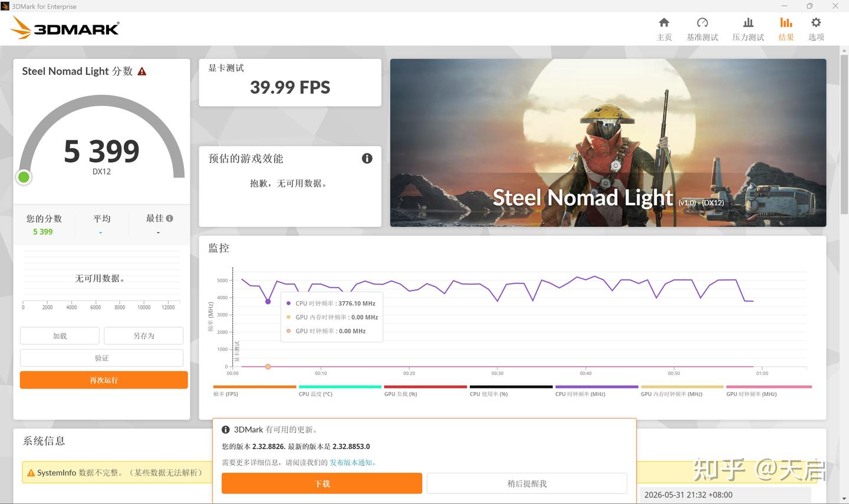Click the 39.99 FPS graphics test value
This screenshot has height=504, width=849.
290,87
